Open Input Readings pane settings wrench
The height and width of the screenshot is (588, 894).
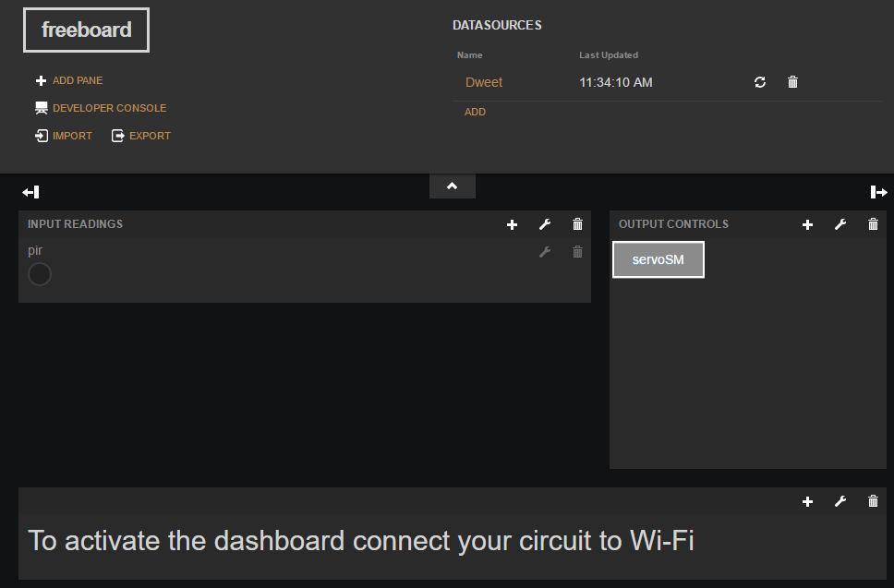[x=545, y=224]
